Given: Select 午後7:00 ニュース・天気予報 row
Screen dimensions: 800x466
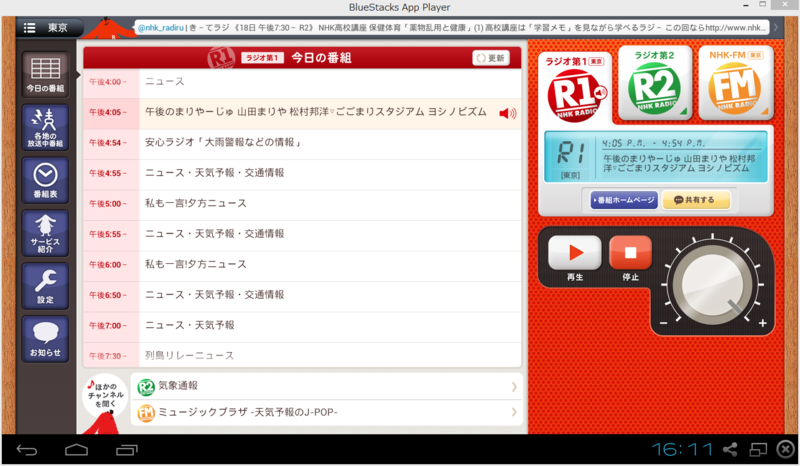Looking at the screenshot, I should (x=303, y=325).
